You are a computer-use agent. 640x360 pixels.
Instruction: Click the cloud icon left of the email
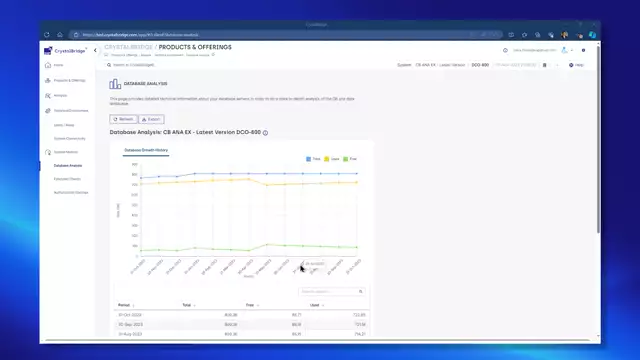505,50
